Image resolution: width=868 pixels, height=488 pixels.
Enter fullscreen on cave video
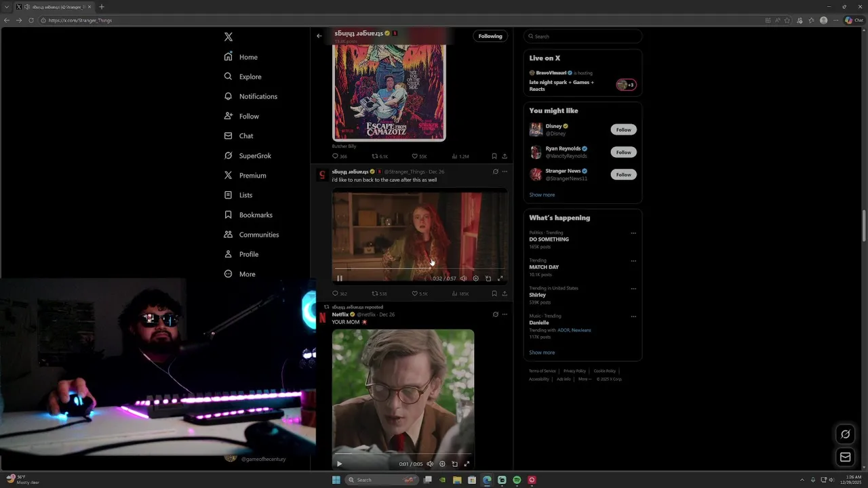500,278
